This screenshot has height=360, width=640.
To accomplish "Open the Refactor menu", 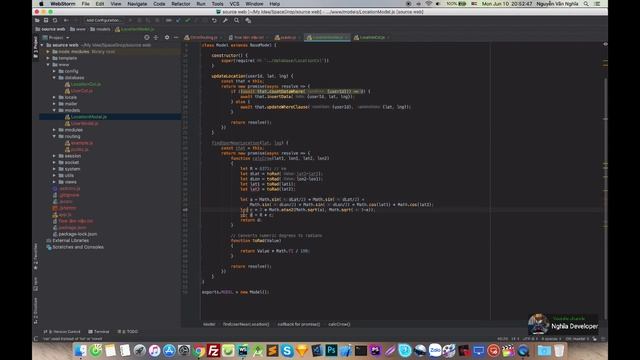I will click(181, 4).
